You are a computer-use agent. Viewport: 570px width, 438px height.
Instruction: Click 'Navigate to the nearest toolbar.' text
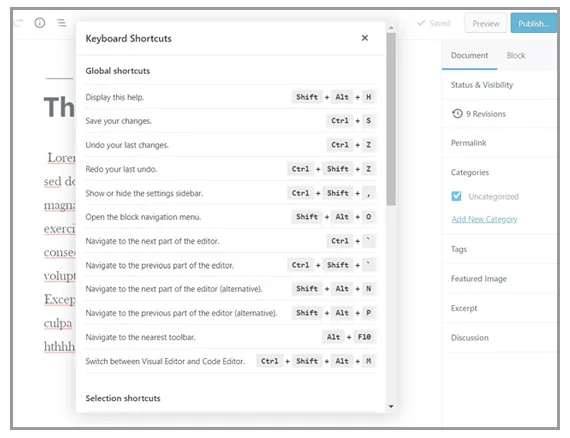[140, 337]
